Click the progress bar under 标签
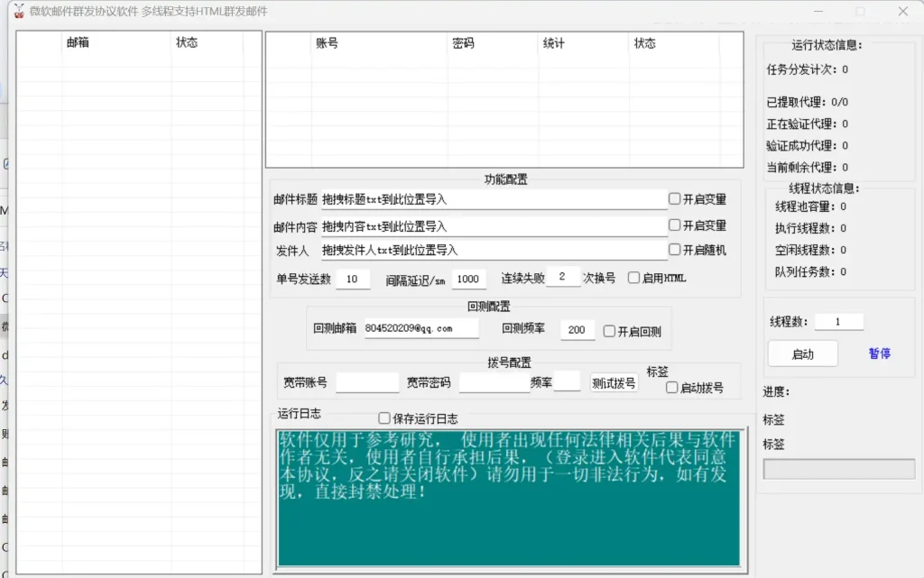The image size is (924, 578). click(x=838, y=469)
